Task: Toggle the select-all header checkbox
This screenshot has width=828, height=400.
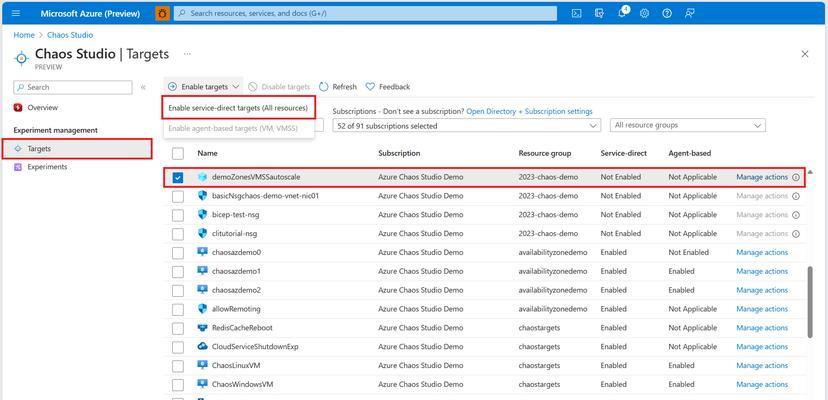Action: [x=178, y=153]
